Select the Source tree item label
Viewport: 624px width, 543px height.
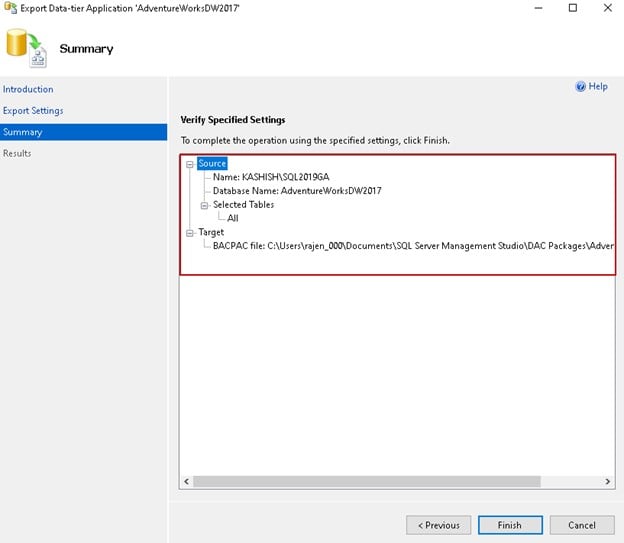coord(212,163)
